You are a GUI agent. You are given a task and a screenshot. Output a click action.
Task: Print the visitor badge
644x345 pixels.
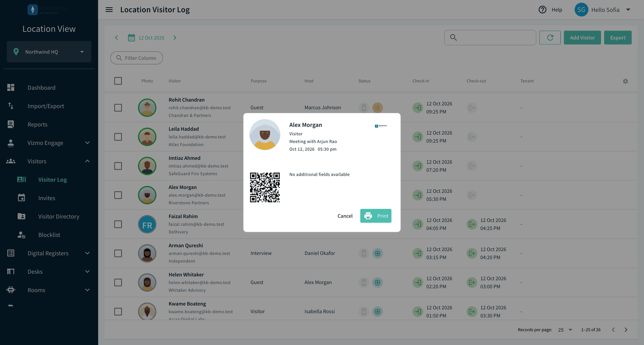[376, 216]
